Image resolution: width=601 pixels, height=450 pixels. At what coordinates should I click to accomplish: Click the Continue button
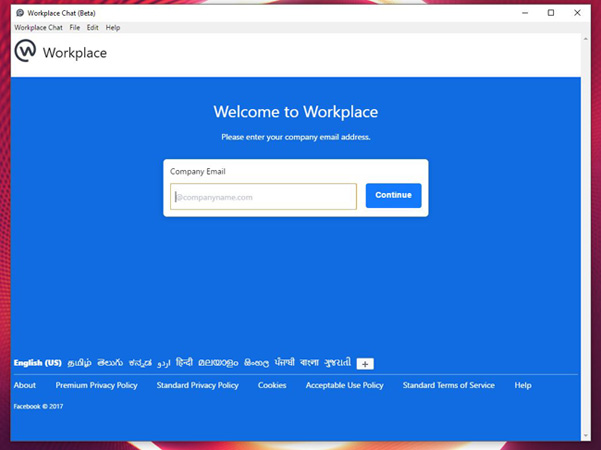click(393, 195)
